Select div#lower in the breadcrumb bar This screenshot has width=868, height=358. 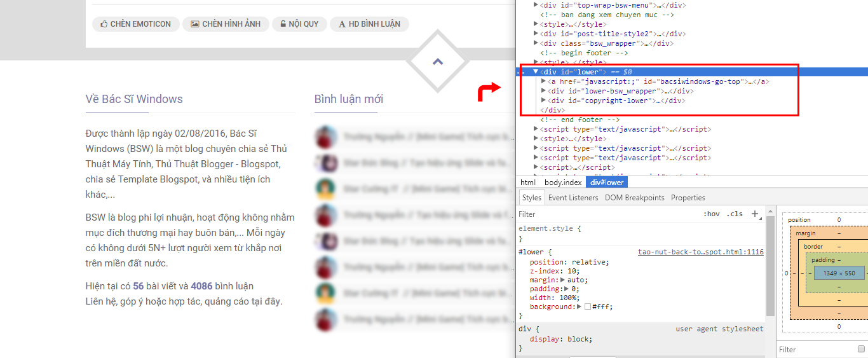pos(606,182)
